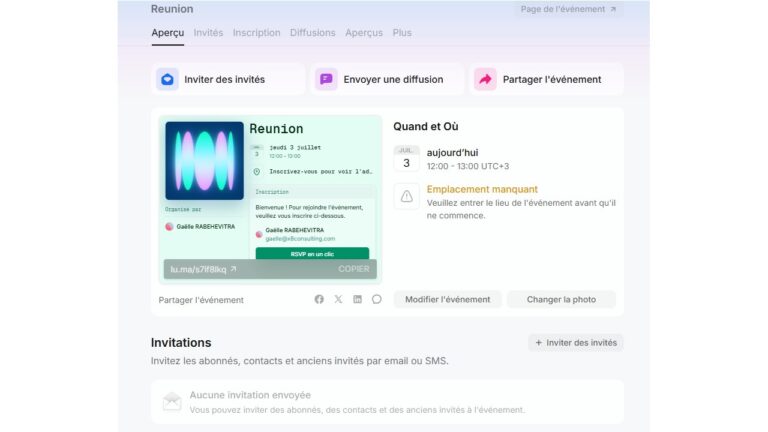The image size is (768, 432).
Task: Click the "jeudi 3 juillet" preview date
Action: (295, 147)
